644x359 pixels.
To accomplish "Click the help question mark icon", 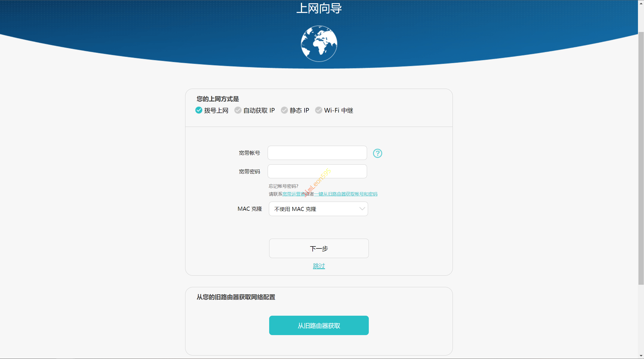I will tap(377, 153).
